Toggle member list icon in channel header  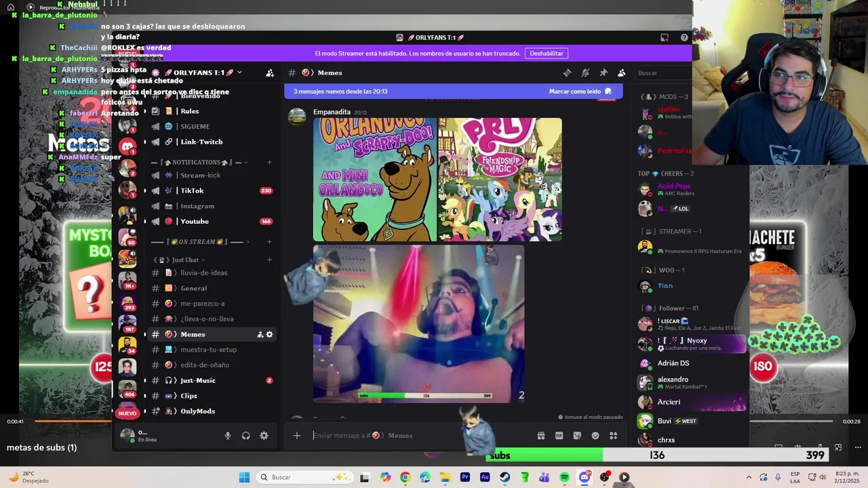tap(621, 73)
